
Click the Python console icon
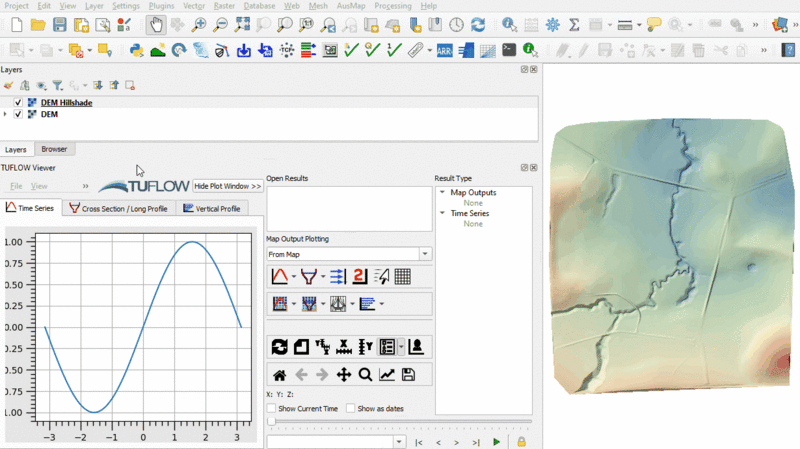tap(137, 49)
